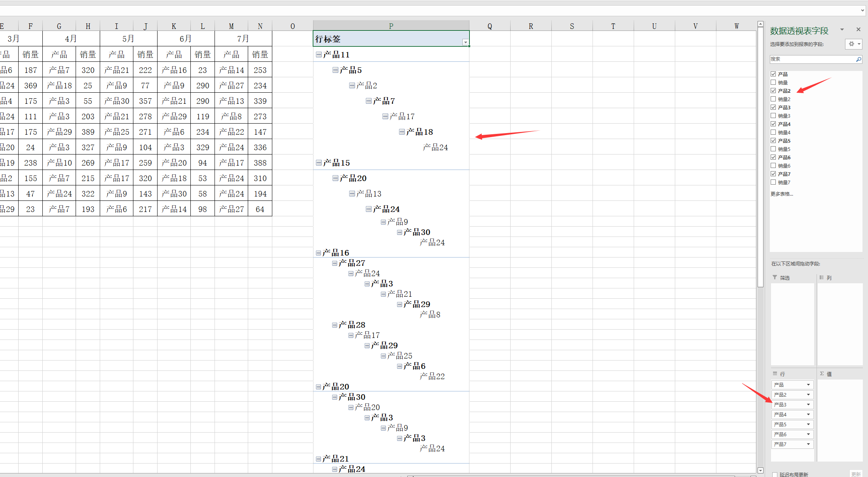
Task: Open the pivot field list gear tools menu
Action: (x=853, y=44)
